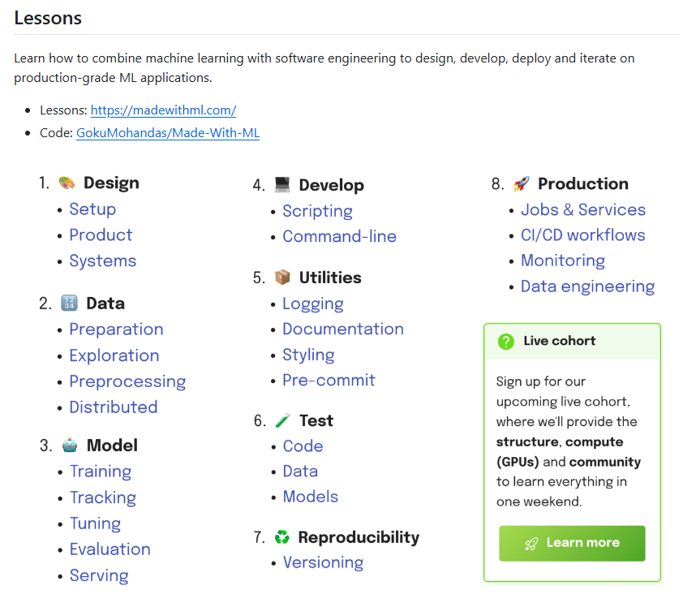The image size is (696, 616).
Task: Click the Learn more button
Action: [x=572, y=543]
